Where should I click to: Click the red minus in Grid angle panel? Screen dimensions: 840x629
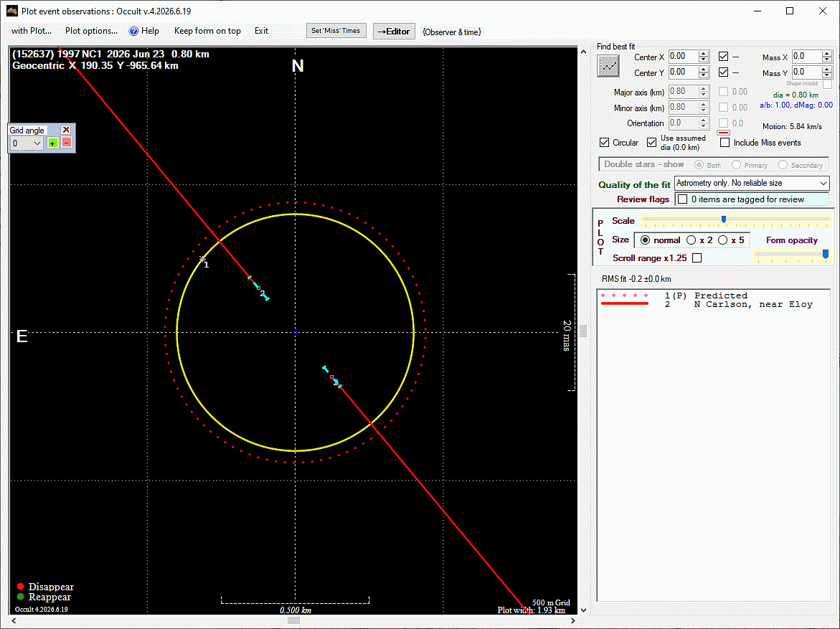point(67,143)
